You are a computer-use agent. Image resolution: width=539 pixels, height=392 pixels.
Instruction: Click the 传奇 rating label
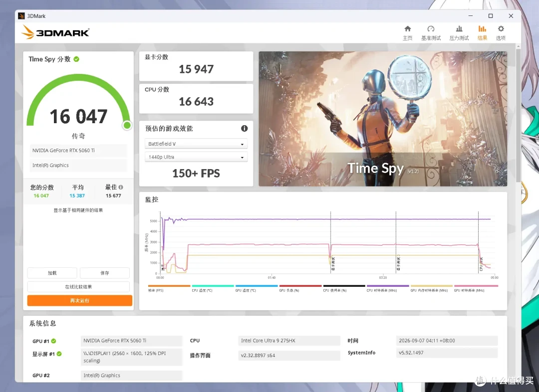pos(78,136)
